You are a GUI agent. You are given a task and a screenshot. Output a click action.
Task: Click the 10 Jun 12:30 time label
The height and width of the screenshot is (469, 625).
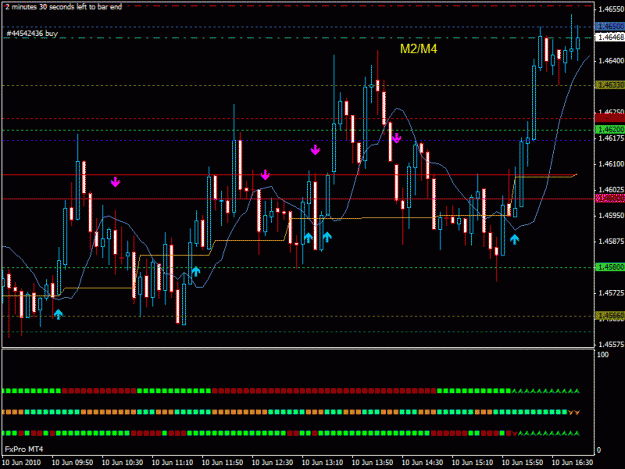point(272,462)
